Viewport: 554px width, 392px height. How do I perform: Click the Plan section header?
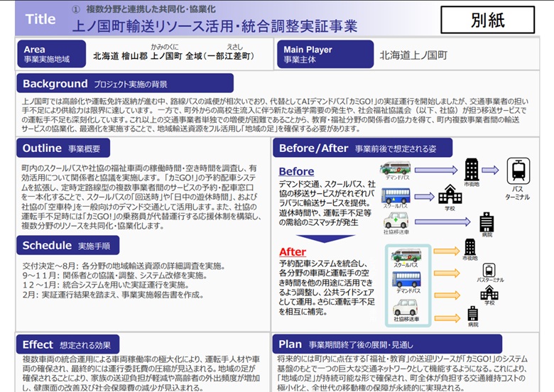[387, 344]
